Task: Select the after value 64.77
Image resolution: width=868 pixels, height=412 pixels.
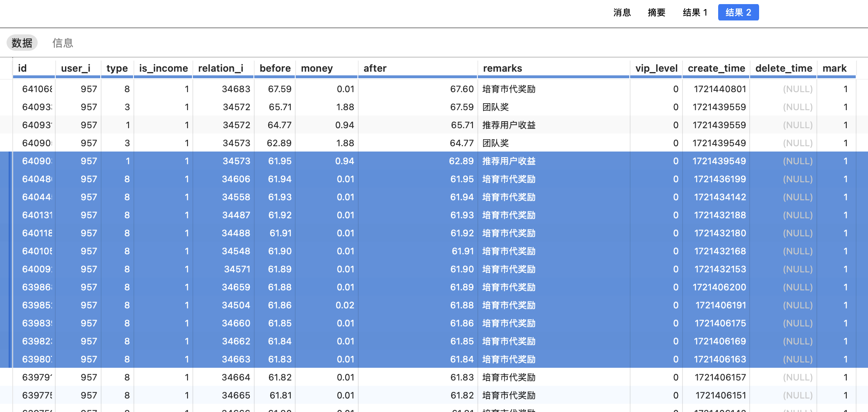Action: pos(461,143)
